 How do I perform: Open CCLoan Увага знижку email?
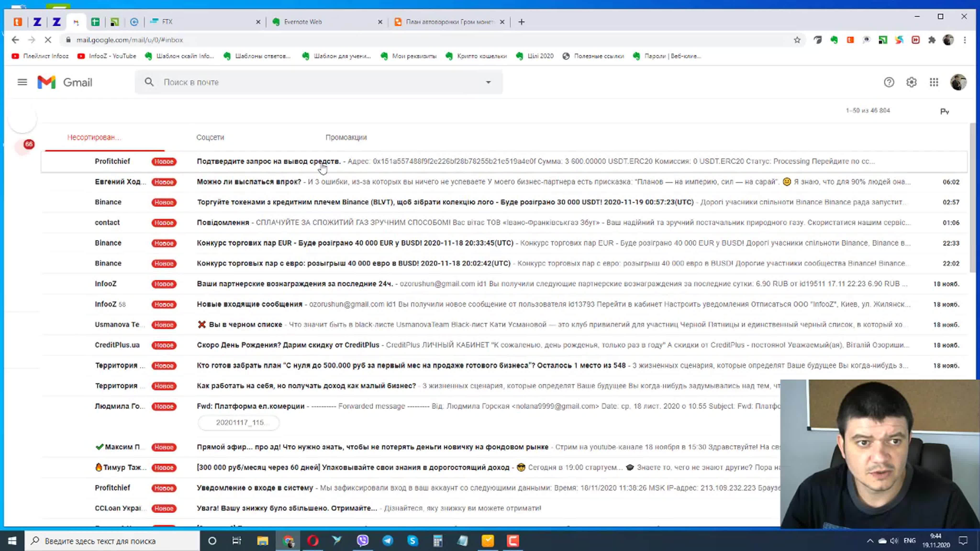coord(411,508)
